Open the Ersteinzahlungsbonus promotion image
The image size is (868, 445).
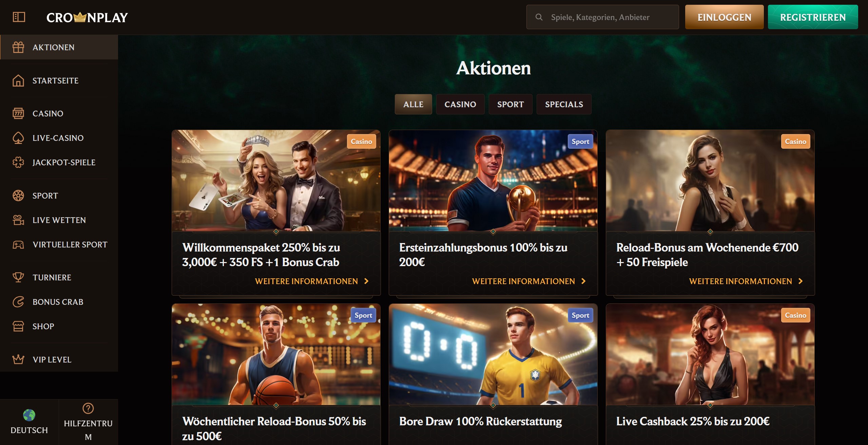pyautogui.click(x=493, y=181)
